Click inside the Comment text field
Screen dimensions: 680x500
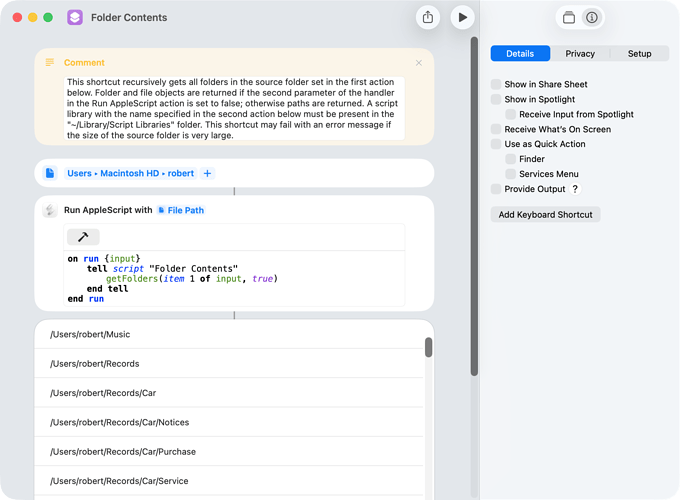(x=234, y=108)
